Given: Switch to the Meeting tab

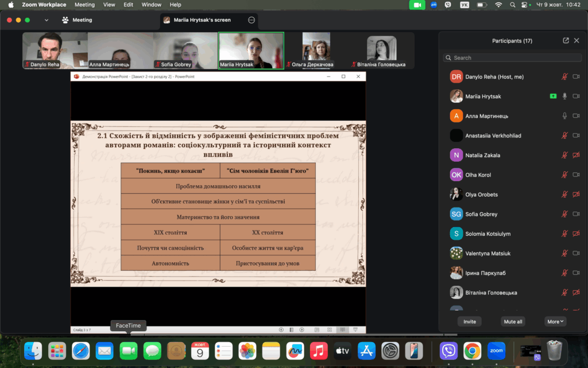Looking at the screenshot, I should (78, 20).
